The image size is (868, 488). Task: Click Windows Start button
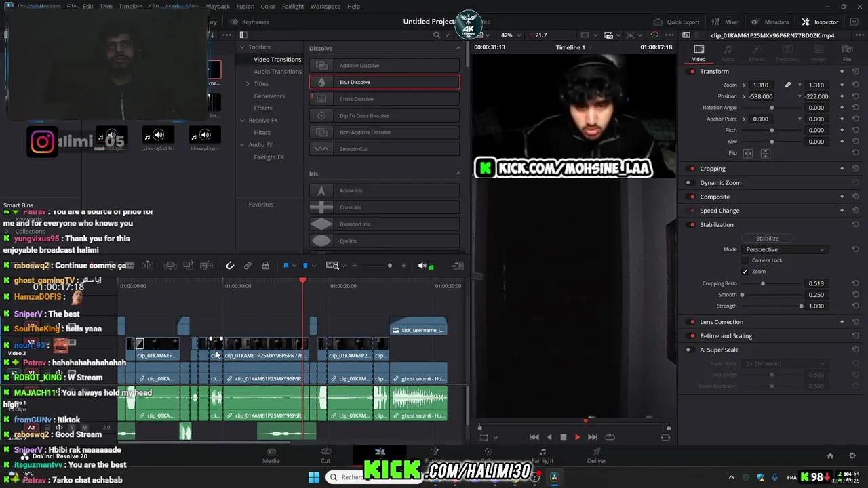coord(314,477)
